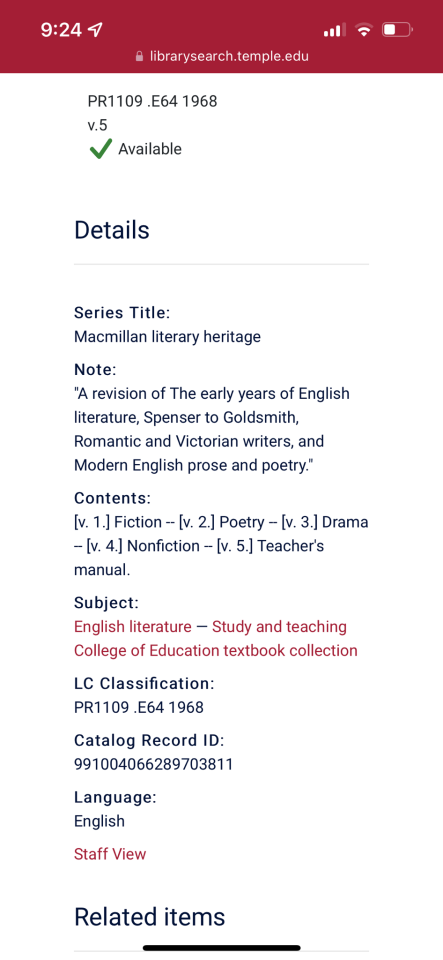This screenshot has height=960, width=443.
Task: Tap the cellular signal bars icon
Action: [x=334, y=29]
